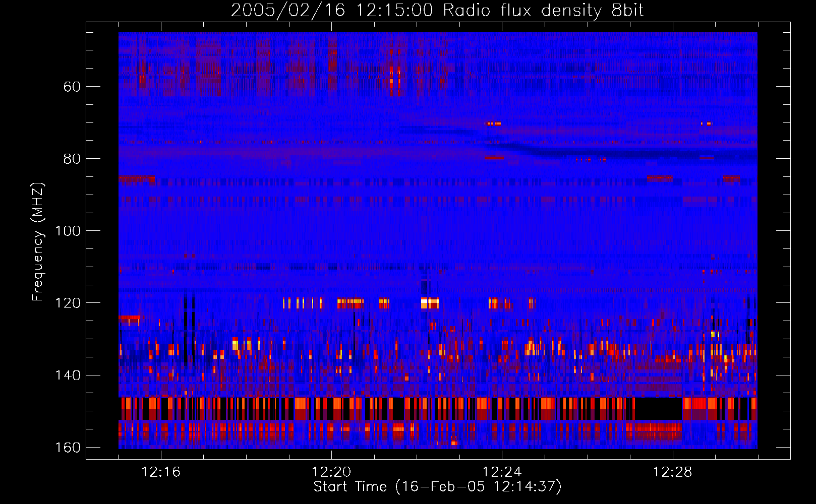Click the 80 frequency tick label
Viewport: 816px width, 504px height.
pos(72,159)
